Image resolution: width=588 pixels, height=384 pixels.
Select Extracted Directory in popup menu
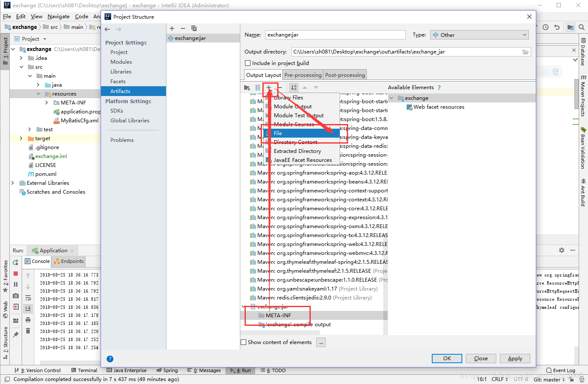coord(301,151)
